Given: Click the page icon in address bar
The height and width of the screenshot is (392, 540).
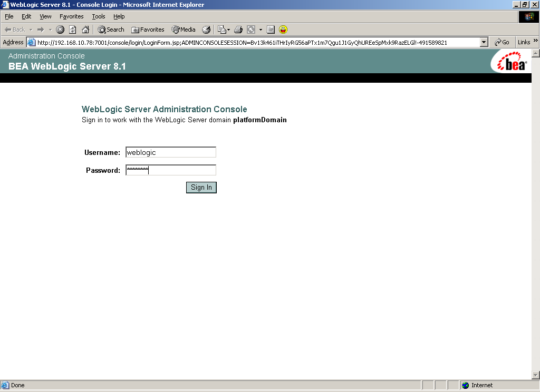Looking at the screenshot, I should (x=31, y=42).
